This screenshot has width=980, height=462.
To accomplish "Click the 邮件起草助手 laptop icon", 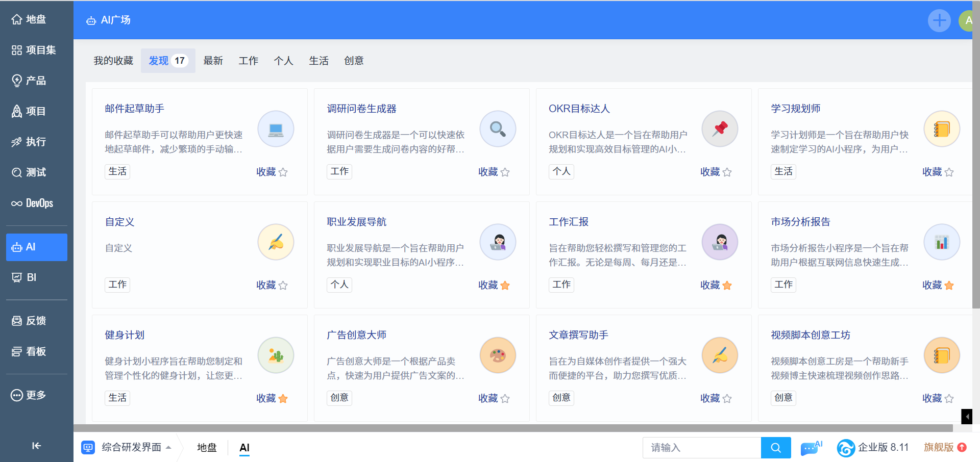I will click(276, 129).
